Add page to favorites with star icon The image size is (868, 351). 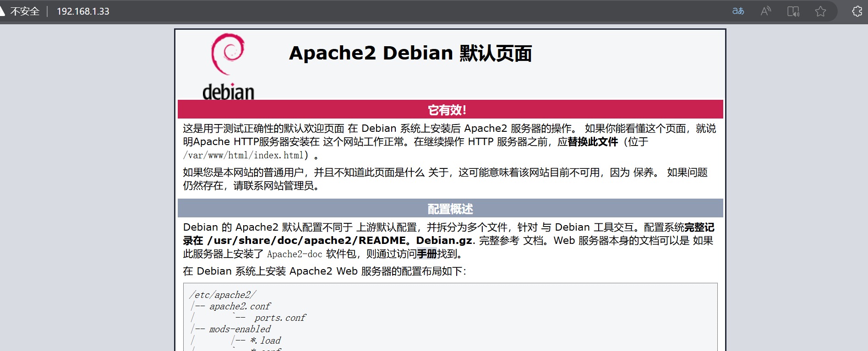tap(820, 11)
